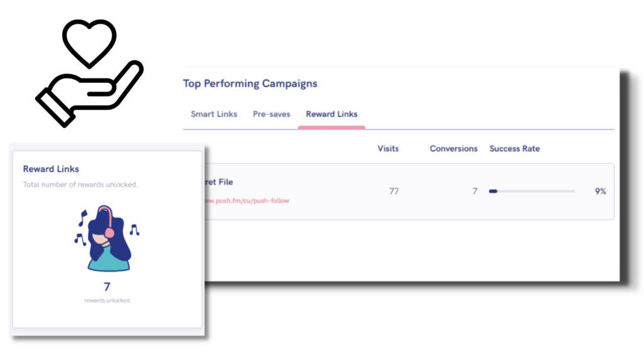
Task: Click the open hand icon
Action: point(88,94)
